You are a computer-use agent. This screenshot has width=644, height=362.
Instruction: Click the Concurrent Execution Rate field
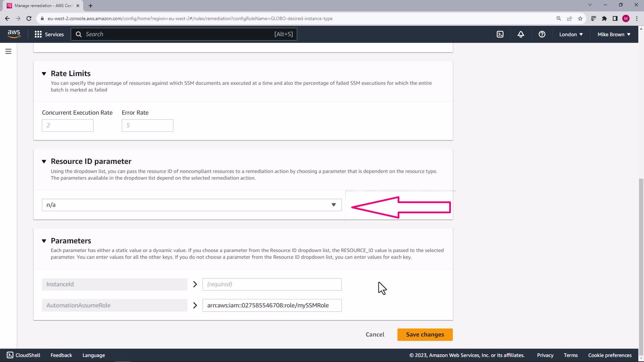[x=67, y=125]
